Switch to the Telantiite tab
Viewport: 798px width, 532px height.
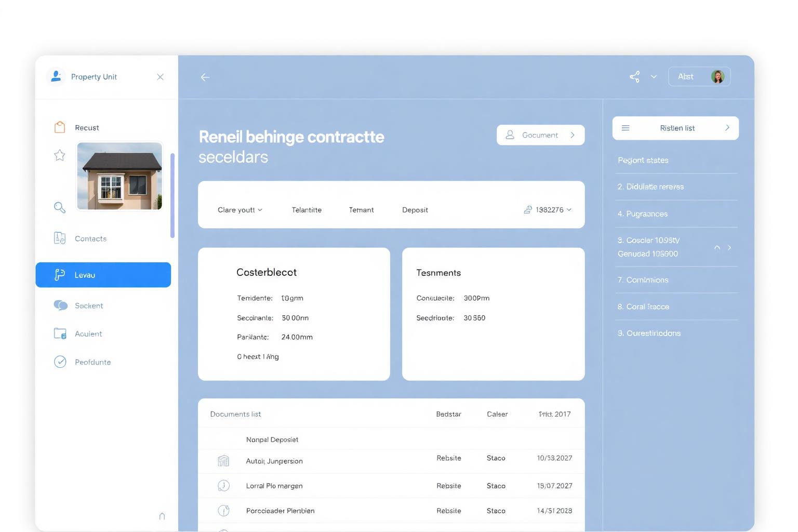point(307,210)
